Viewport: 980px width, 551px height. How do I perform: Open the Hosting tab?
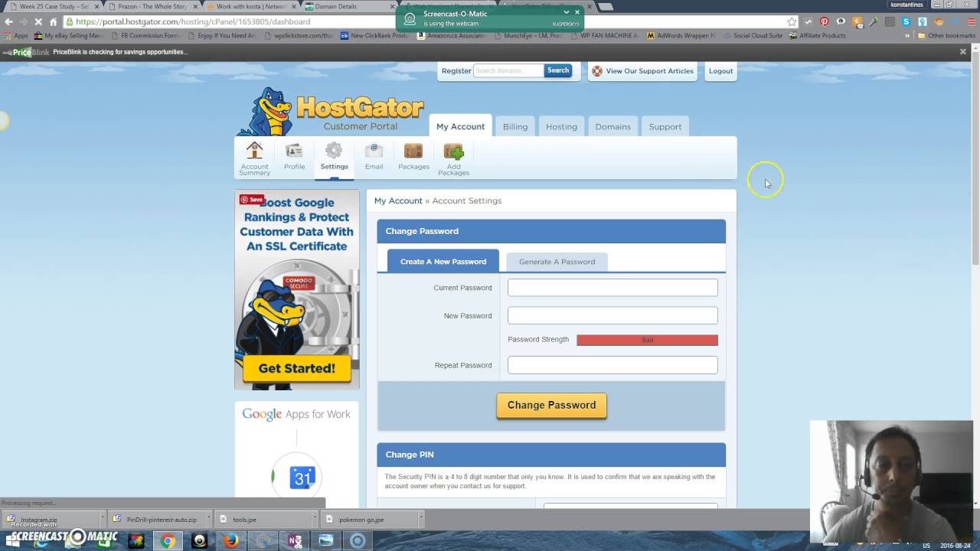561,126
